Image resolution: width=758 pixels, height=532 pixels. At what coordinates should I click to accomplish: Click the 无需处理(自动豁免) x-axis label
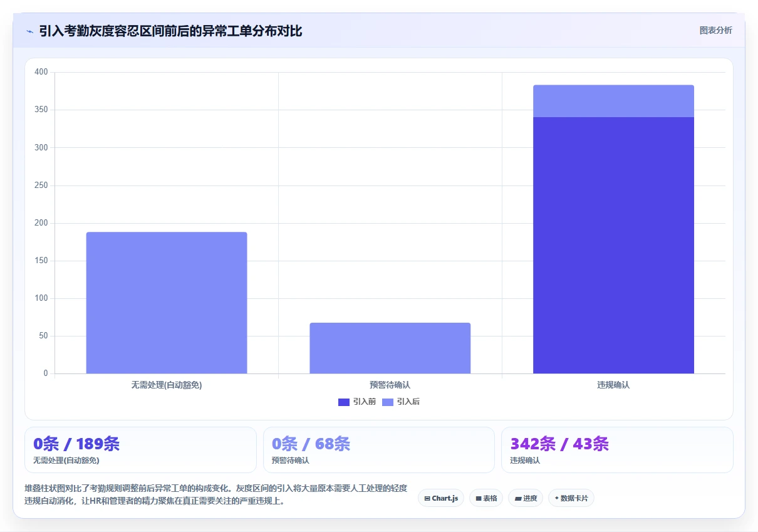click(167, 385)
